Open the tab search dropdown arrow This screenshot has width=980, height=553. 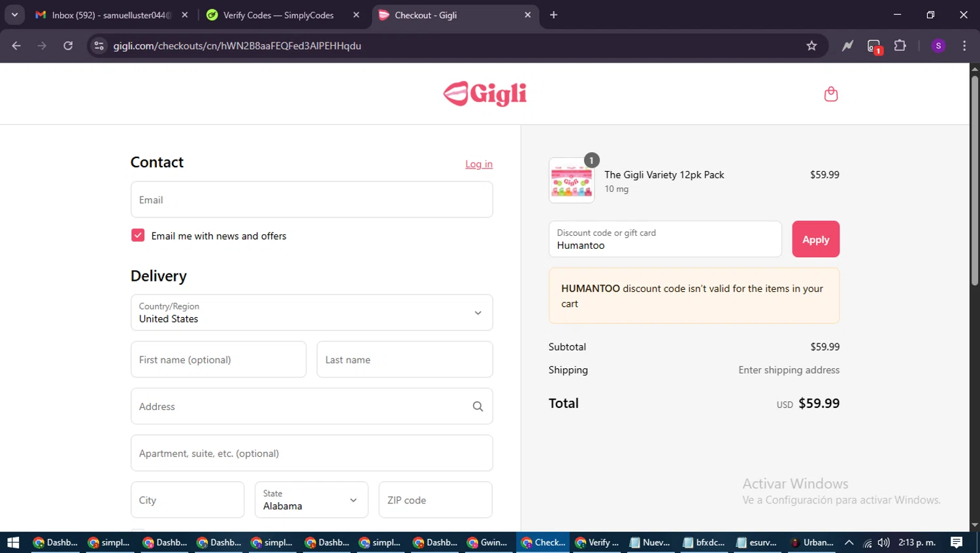(x=14, y=15)
